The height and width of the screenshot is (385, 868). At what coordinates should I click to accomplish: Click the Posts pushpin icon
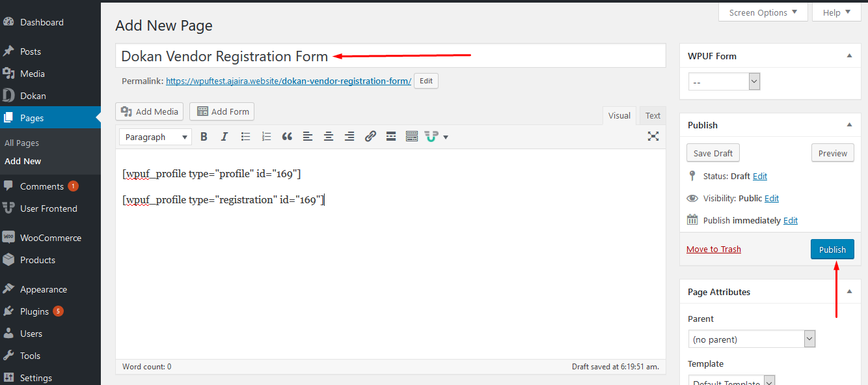[8, 51]
